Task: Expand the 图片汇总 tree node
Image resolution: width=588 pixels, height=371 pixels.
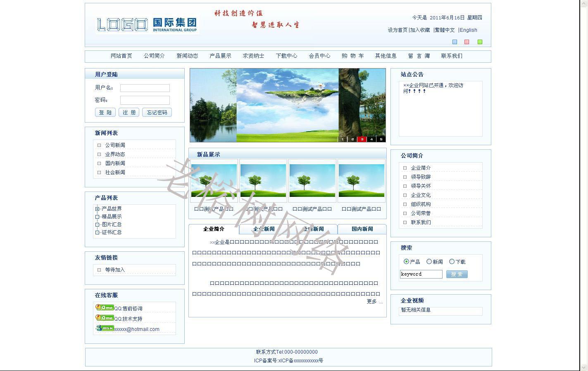Action: pos(97,224)
